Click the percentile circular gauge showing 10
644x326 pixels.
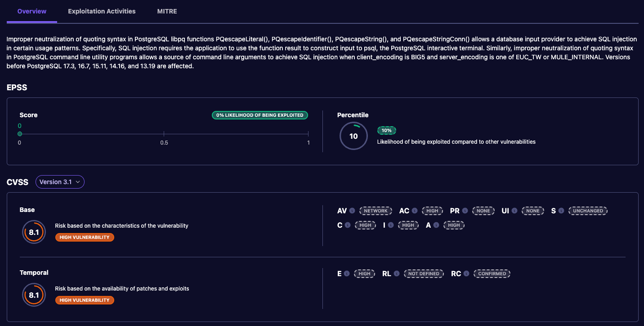coord(353,136)
